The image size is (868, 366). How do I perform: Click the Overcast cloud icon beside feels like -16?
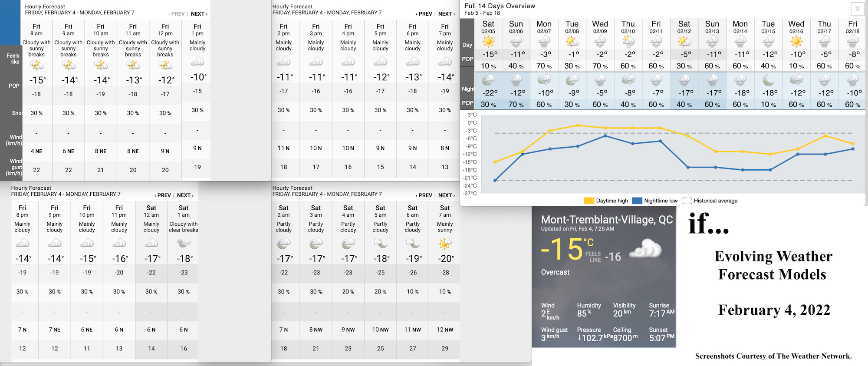(x=645, y=249)
